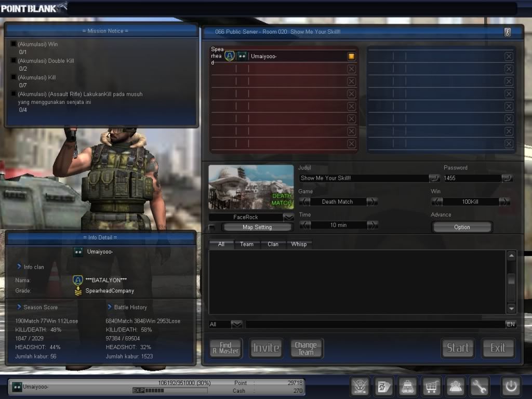
Task: Click the rank icon beside Umaiyooo- in red team
Action: pyautogui.click(x=242, y=56)
